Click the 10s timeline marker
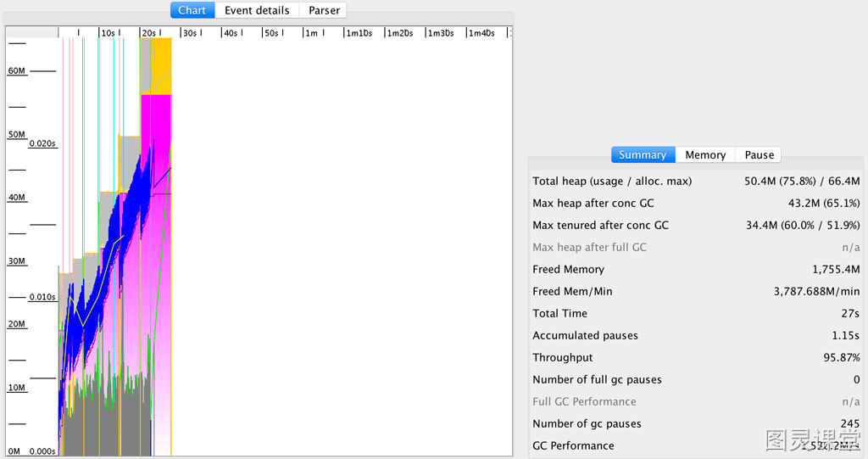This screenshot has width=868, height=459. click(x=108, y=33)
